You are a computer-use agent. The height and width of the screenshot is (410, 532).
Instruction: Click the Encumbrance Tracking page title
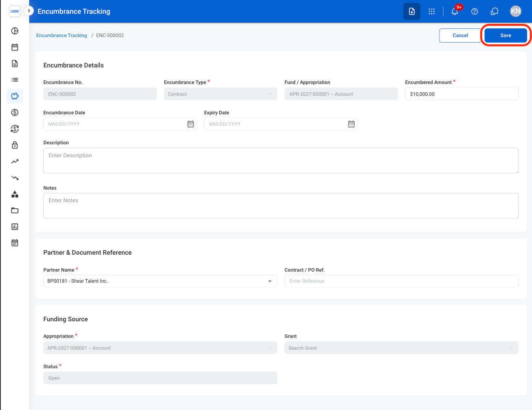pyautogui.click(x=74, y=11)
